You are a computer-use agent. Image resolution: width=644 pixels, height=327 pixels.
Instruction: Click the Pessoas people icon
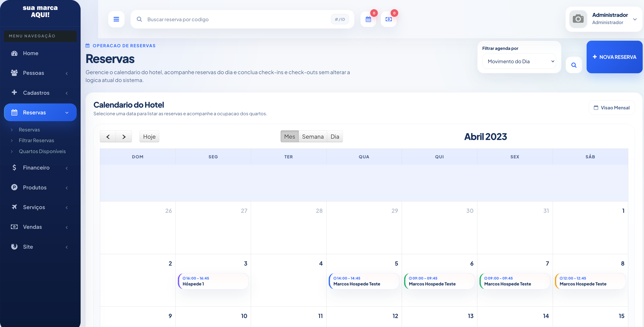pyautogui.click(x=14, y=73)
